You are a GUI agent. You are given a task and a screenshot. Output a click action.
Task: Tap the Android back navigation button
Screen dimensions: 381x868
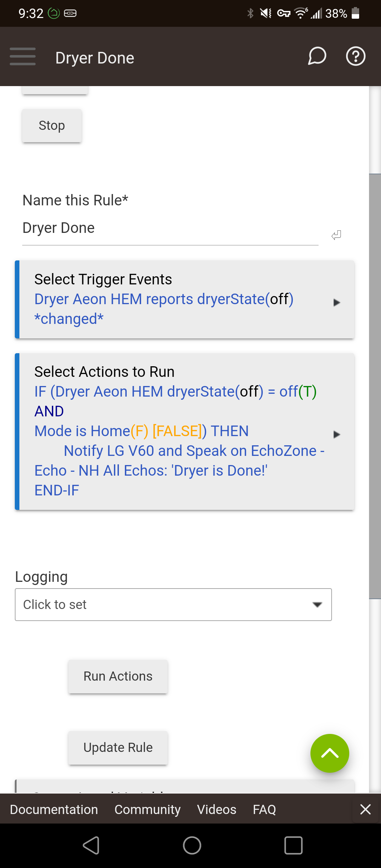click(x=91, y=845)
